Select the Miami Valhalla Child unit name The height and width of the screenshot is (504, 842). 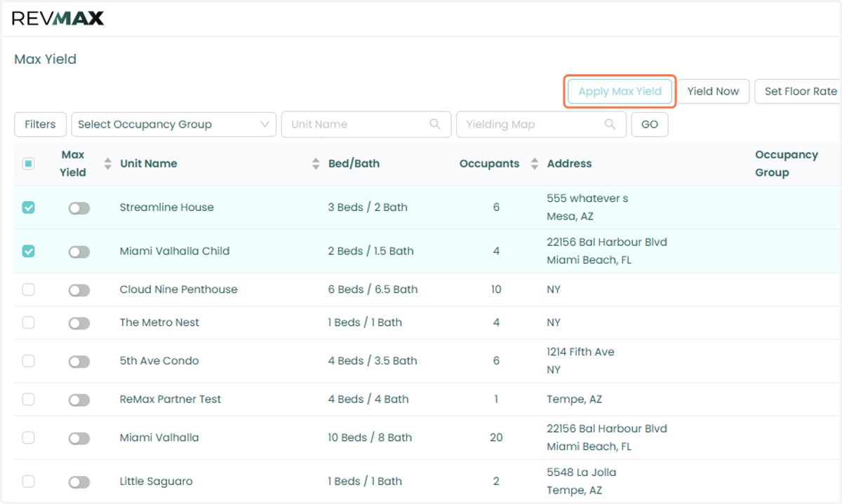point(174,251)
